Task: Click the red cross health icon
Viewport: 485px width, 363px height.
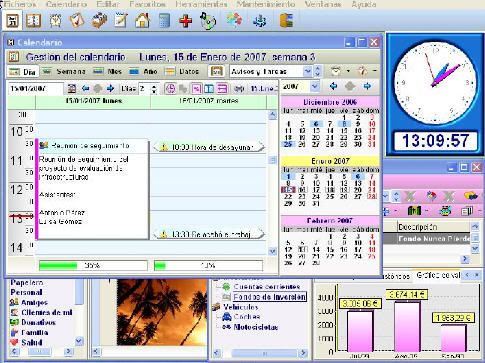Action: pos(186,21)
